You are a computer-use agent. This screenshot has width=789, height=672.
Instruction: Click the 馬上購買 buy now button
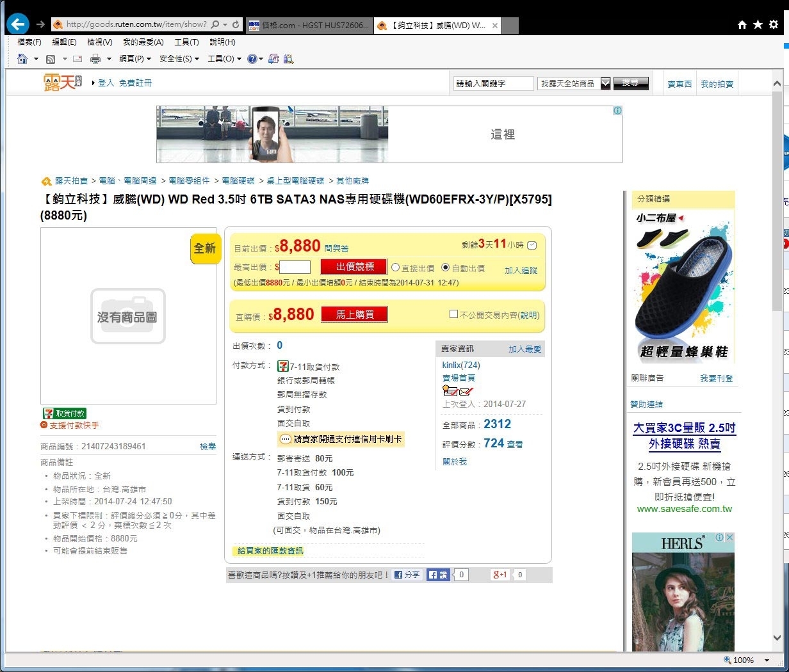pyautogui.click(x=355, y=314)
